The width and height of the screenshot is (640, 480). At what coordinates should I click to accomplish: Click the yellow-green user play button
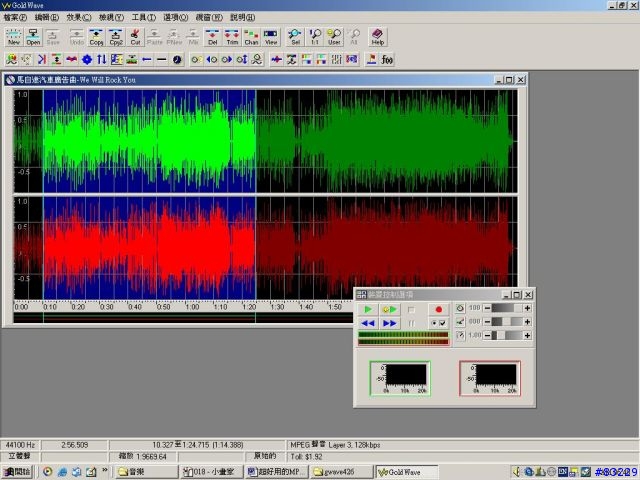pyautogui.click(x=389, y=309)
